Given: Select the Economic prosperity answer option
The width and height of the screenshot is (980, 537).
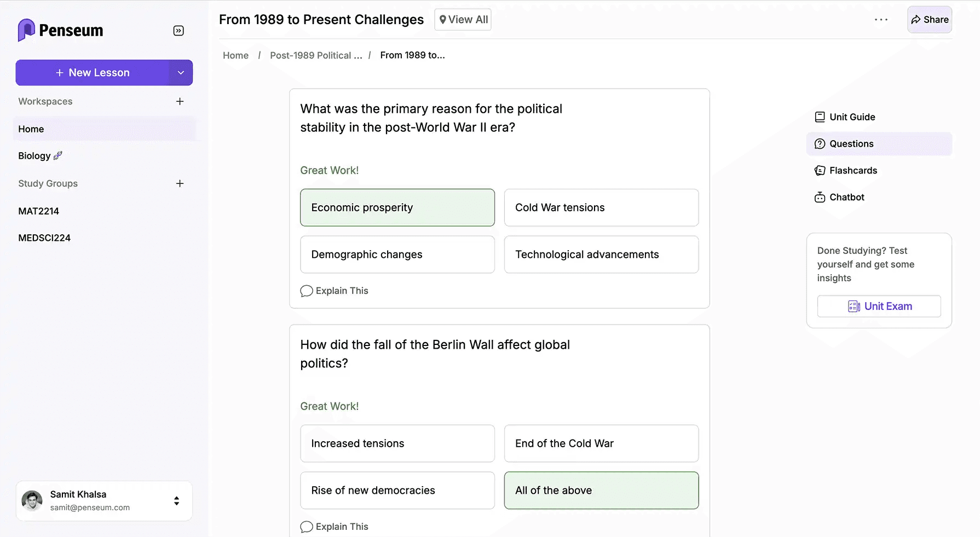Looking at the screenshot, I should [397, 207].
